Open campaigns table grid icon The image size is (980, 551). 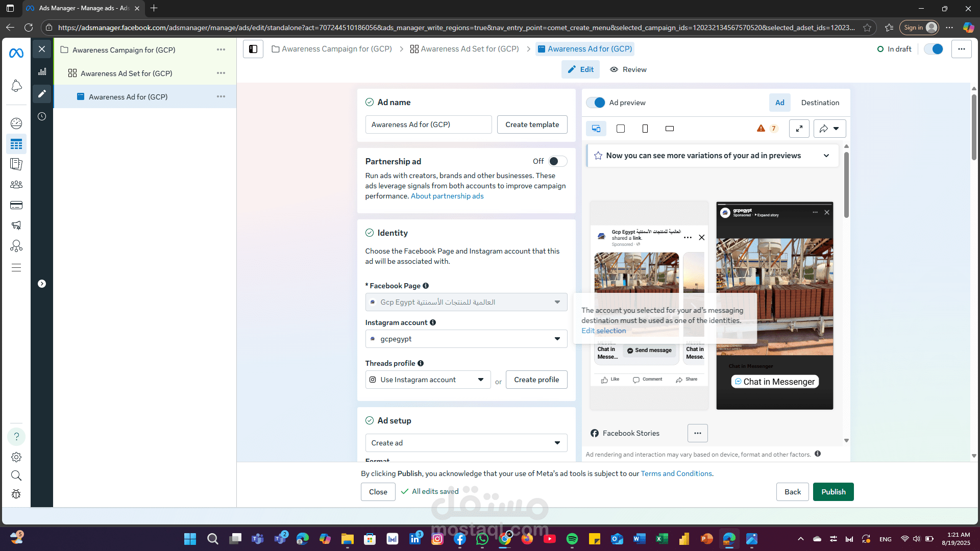[x=16, y=144]
